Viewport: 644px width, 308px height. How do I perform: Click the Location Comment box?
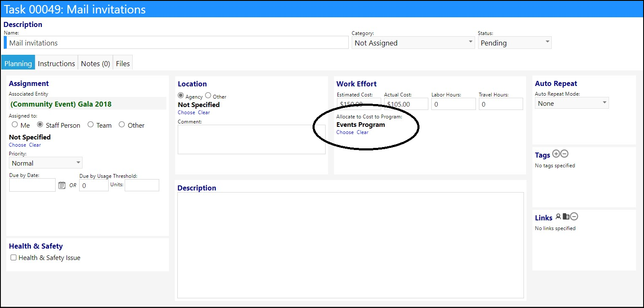[251, 139]
